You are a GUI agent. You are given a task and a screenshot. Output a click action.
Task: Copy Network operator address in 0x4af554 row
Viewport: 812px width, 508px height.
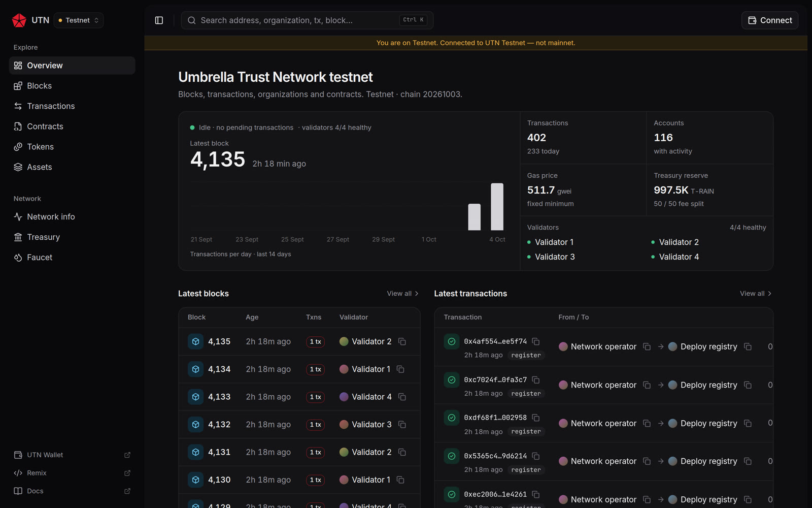point(647,346)
